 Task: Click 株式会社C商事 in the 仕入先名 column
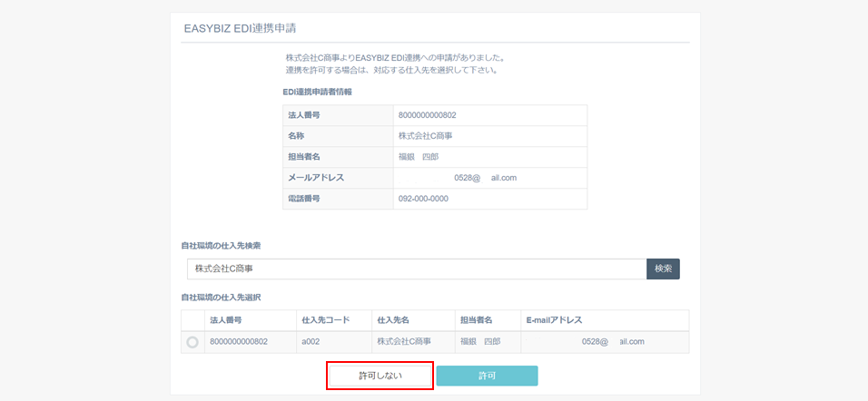point(404,342)
